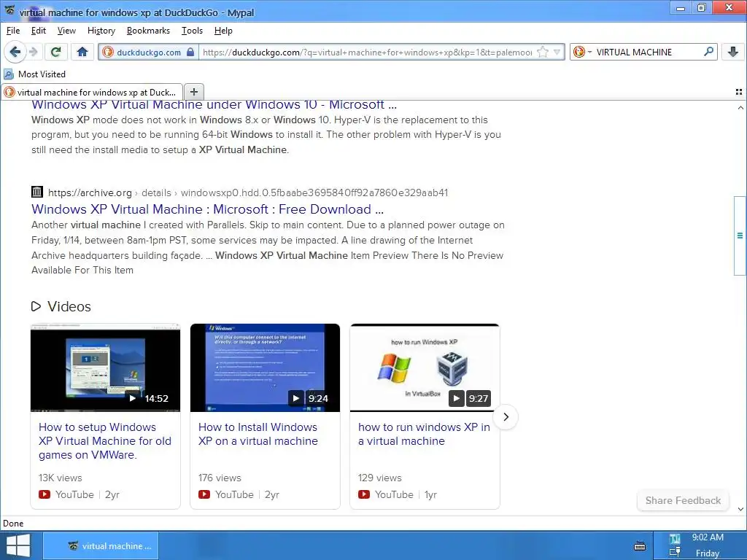
Task: Click the 13K views text
Action: 60,478
